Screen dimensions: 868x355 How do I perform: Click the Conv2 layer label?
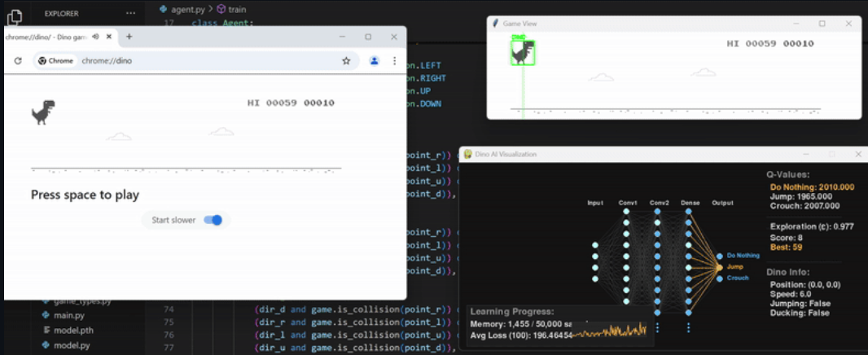tap(658, 204)
